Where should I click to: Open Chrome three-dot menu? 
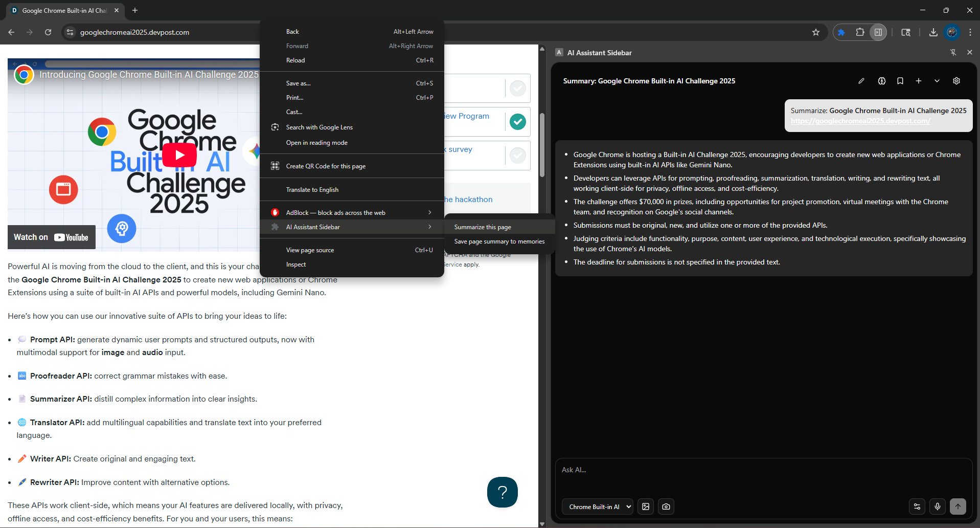tap(970, 32)
